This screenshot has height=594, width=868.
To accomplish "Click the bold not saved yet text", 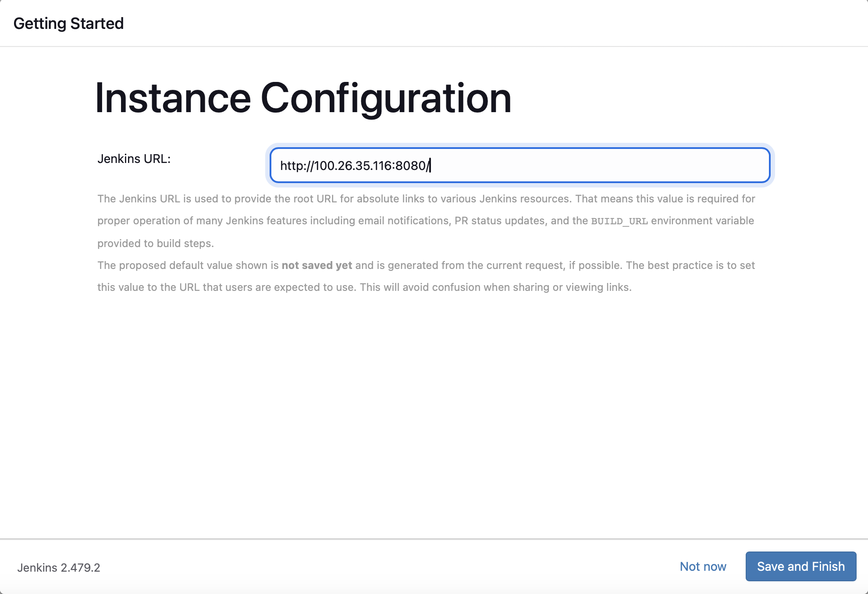I will click(x=317, y=265).
